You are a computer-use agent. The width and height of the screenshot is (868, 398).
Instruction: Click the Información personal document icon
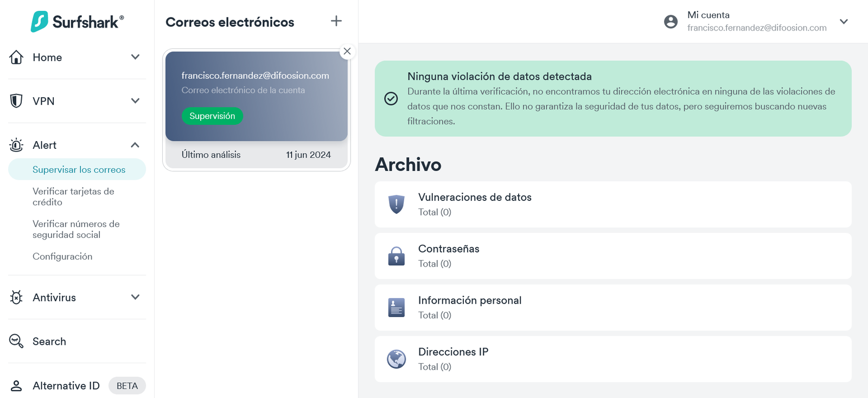(397, 307)
